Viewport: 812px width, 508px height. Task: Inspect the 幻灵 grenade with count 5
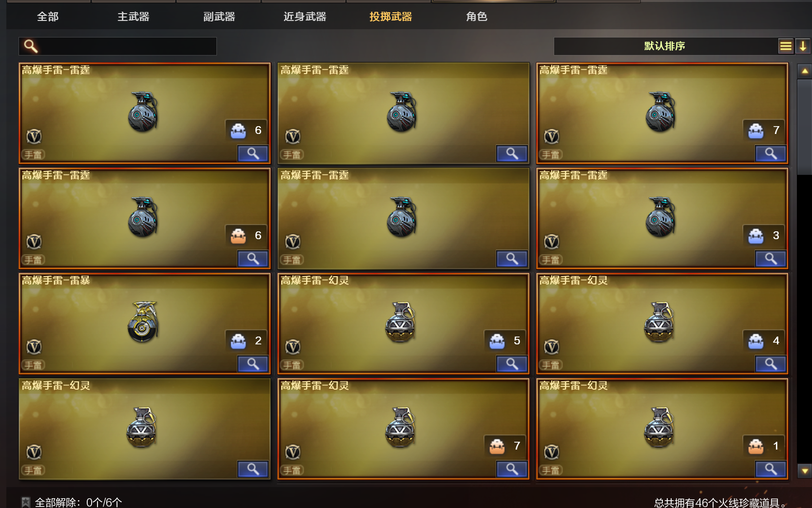[x=512, y=364]
